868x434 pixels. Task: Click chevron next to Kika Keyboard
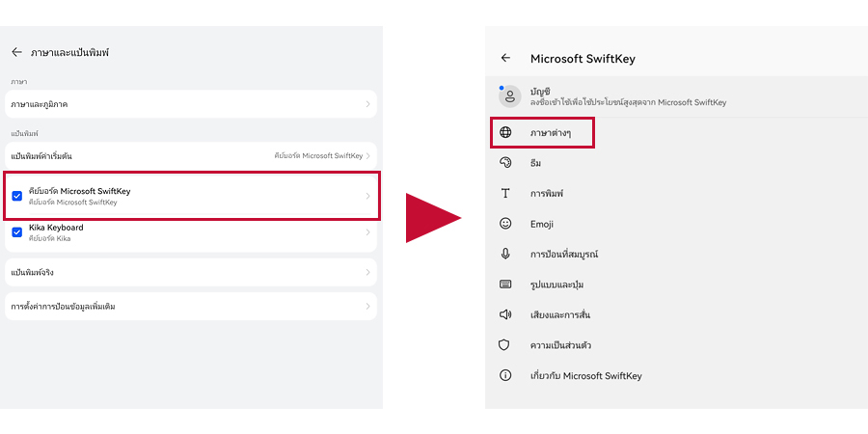pyautogui.click(x=367, y=232)
